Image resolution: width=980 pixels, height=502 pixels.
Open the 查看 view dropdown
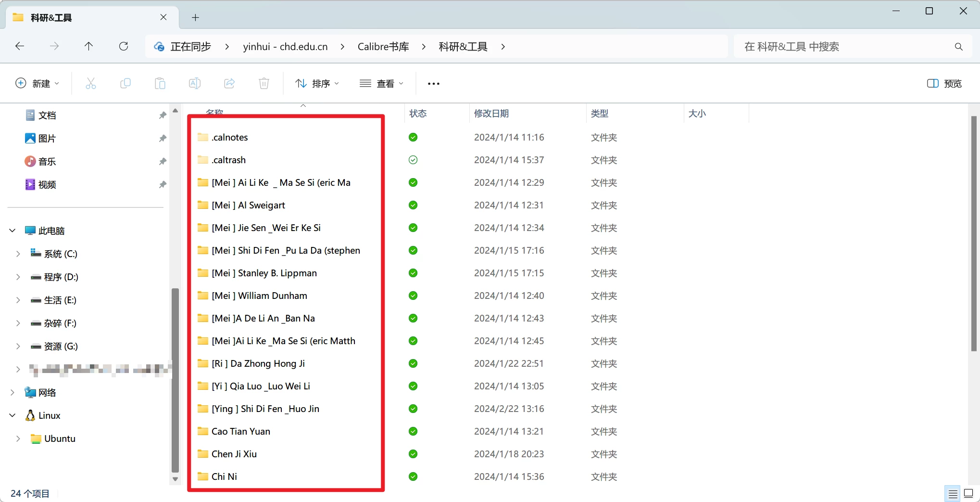[381, 84]
